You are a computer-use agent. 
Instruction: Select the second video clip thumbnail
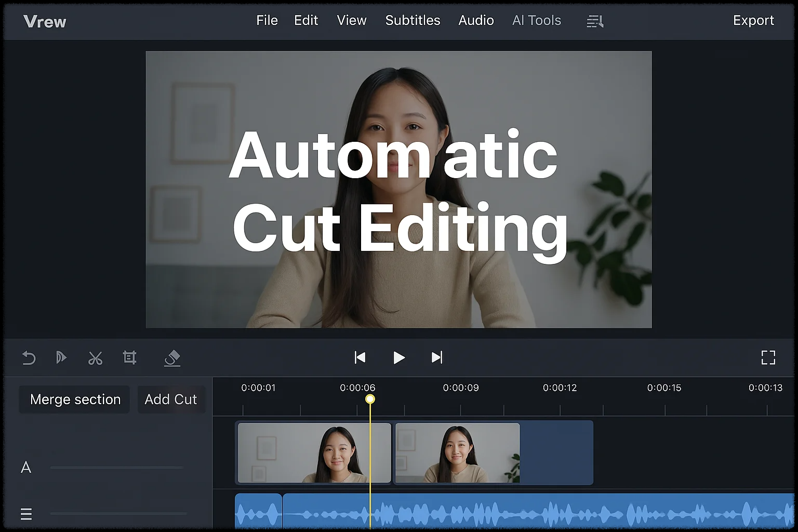pyautogui.click(x=458, y=453)
